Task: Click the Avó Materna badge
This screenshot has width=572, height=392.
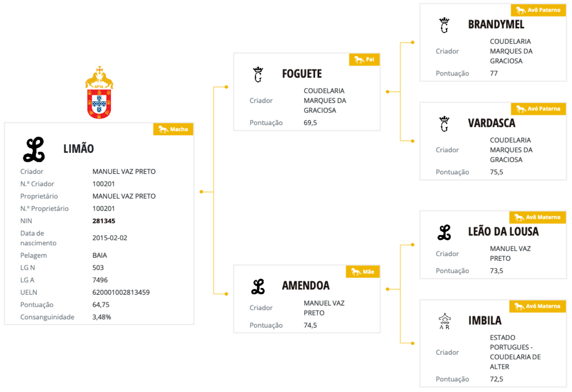Action: coord(537,306)
